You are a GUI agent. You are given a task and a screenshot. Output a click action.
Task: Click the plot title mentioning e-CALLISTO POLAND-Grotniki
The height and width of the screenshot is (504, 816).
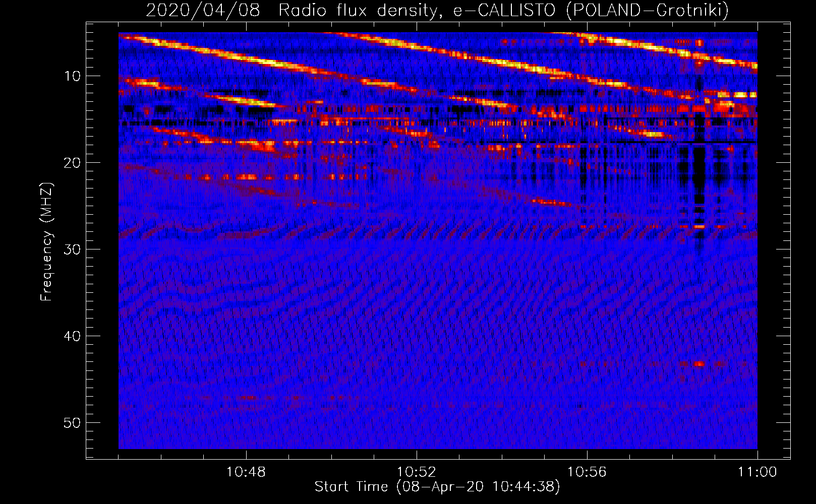[437, 10]
